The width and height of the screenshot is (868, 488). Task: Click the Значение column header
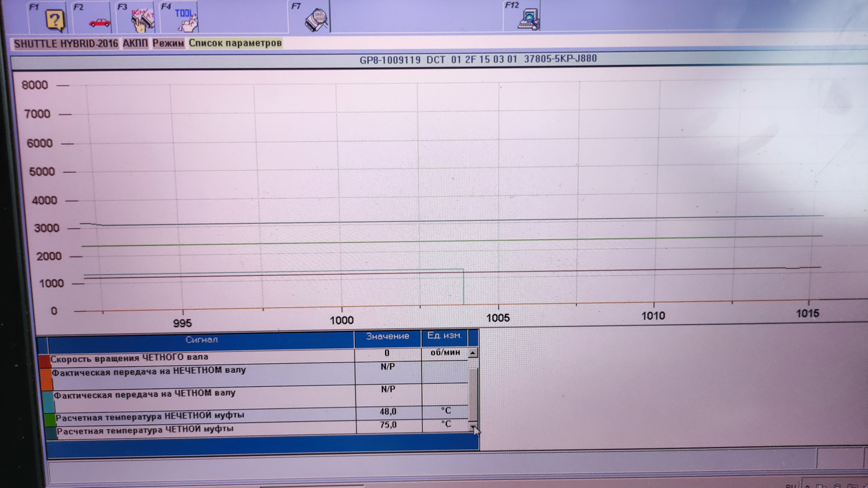(387, 337)
